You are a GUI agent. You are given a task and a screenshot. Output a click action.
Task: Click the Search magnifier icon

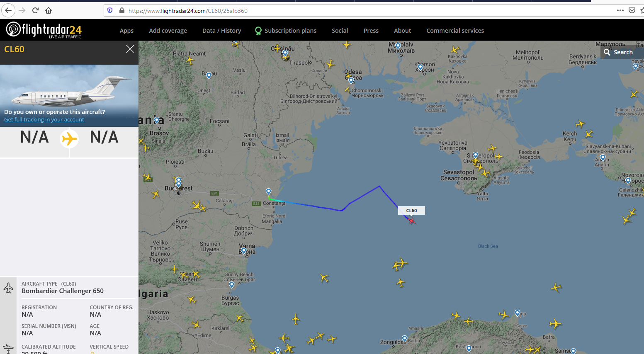coord(607,52)
